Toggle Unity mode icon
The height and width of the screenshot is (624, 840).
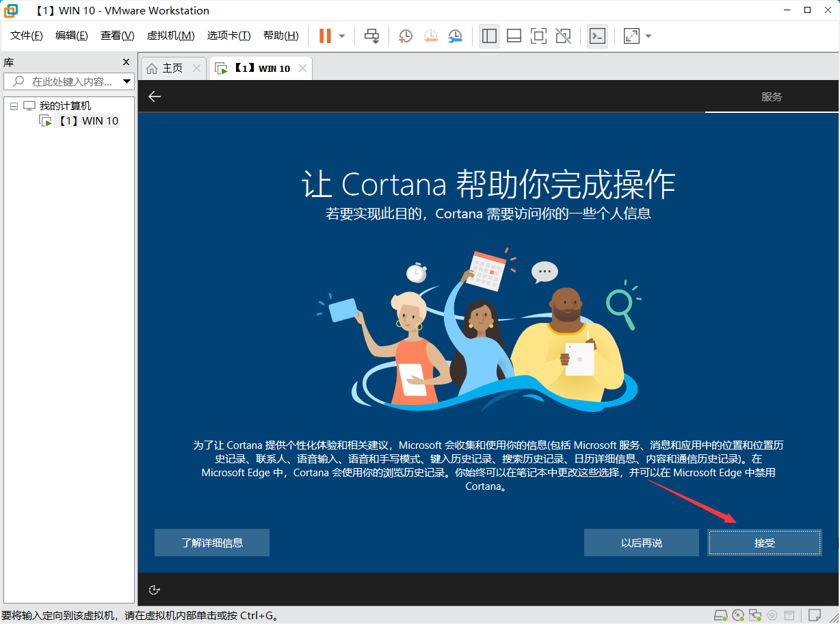click(x=564, y=36)
